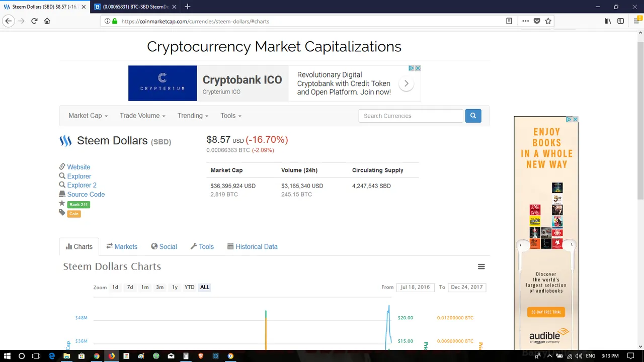Open chart context menu hamburger icon
644x362 pixels.
(481, 266)
